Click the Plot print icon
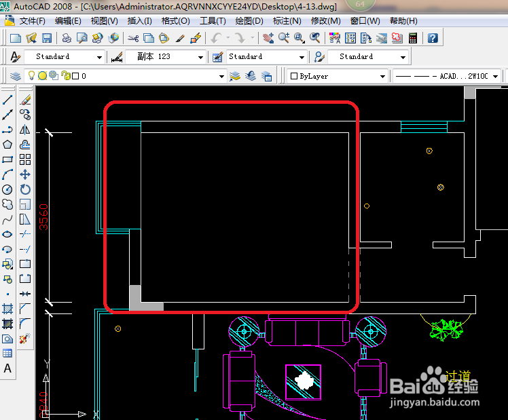The height and width of the screenshot is (420, 508). click(67, 38)
